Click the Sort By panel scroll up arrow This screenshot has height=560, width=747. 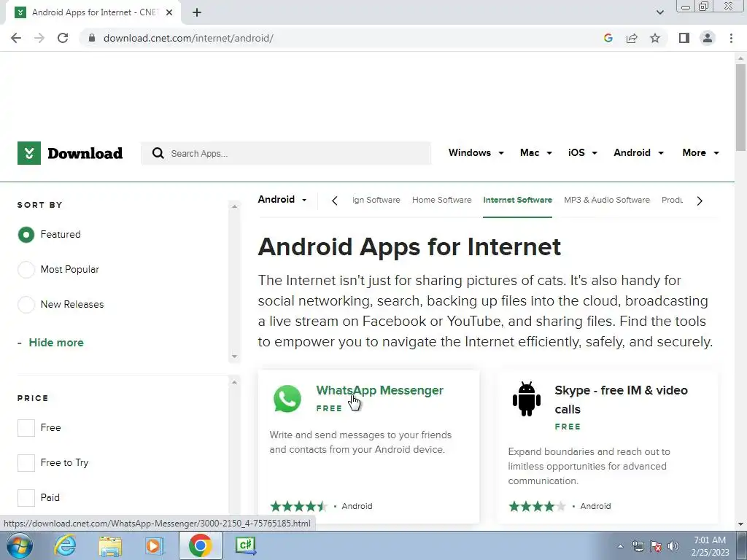(234, 206)
